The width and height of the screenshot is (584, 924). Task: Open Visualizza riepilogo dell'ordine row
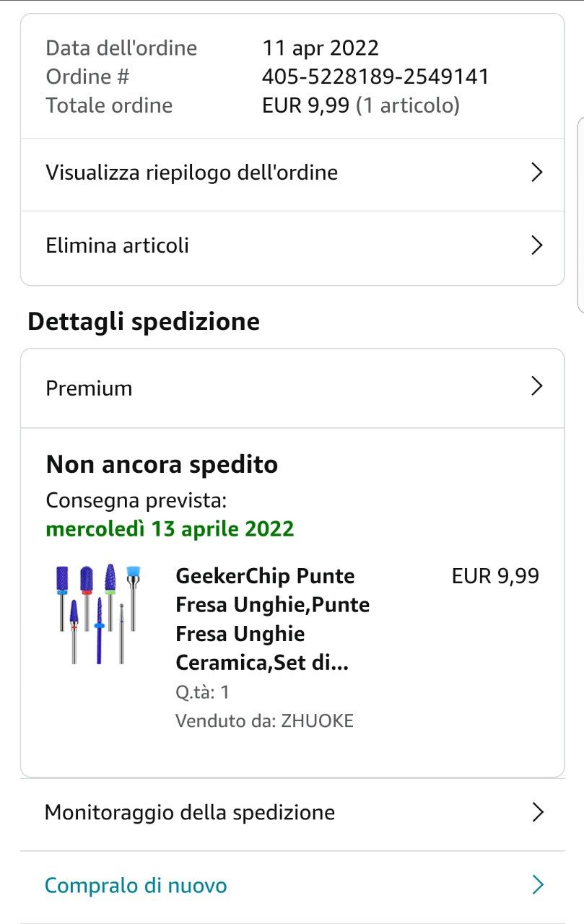(x=192, y=173)
